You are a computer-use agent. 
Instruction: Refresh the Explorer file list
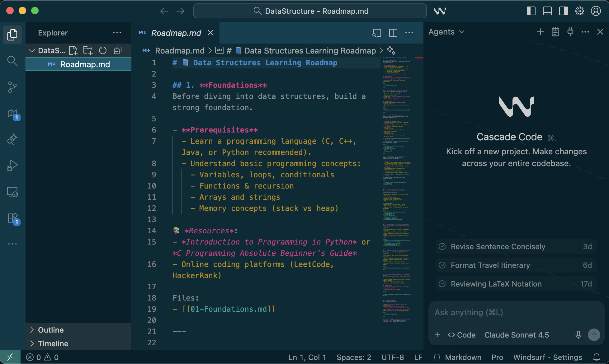pyautogui.click(x=103, y=50)
